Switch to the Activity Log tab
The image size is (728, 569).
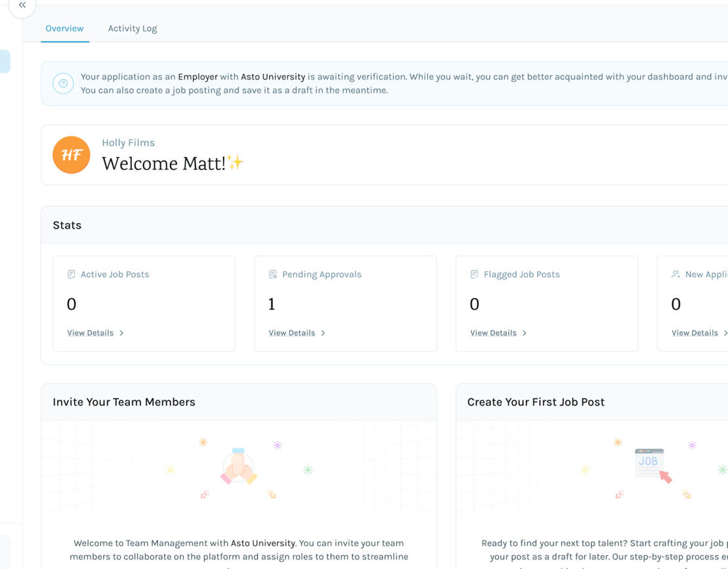click(x=132, y=28)
